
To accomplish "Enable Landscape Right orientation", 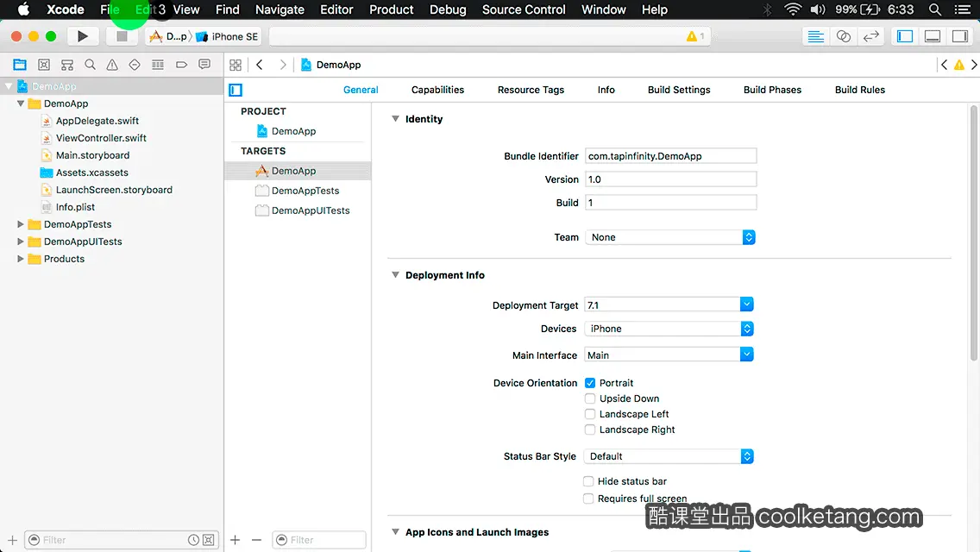I will pos(590,430).
